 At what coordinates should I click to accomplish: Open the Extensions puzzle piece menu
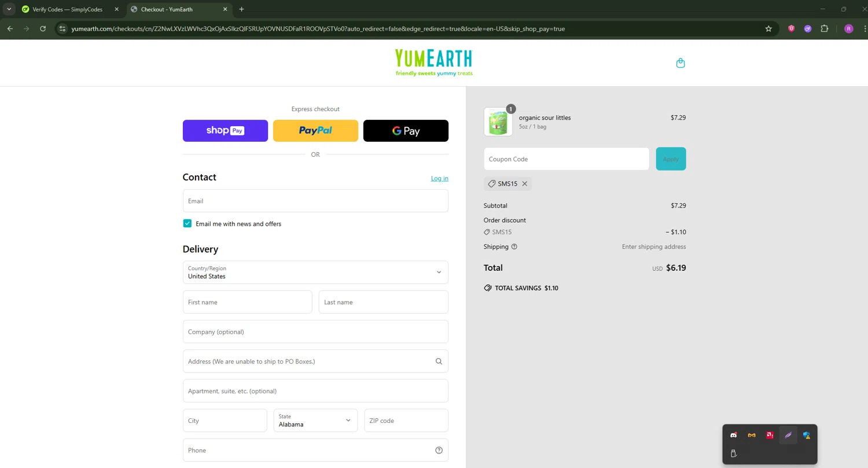(x=825, y=28)
